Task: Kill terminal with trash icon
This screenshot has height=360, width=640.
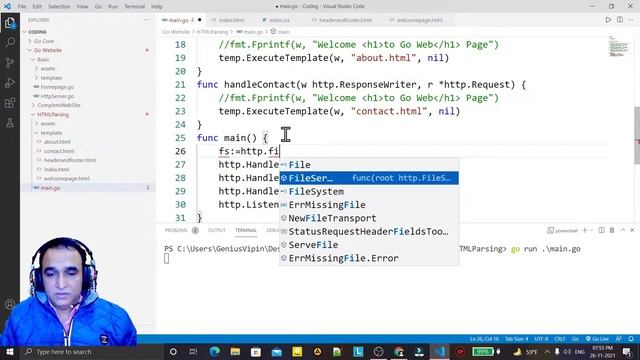Action: (x=612, y=231)
